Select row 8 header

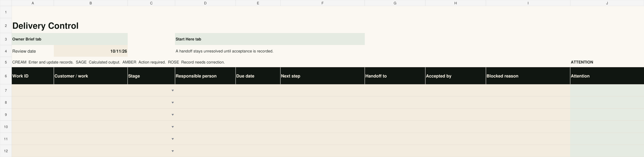[6, 103]
